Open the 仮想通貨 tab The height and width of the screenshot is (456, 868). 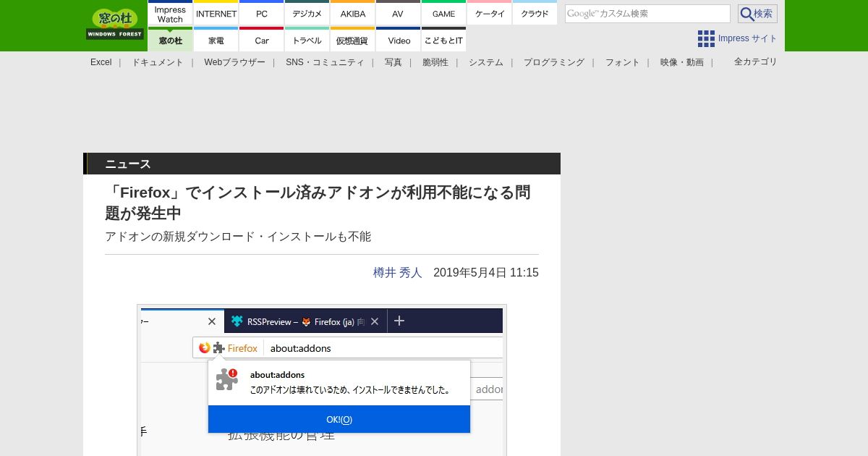tap(353, 40)
